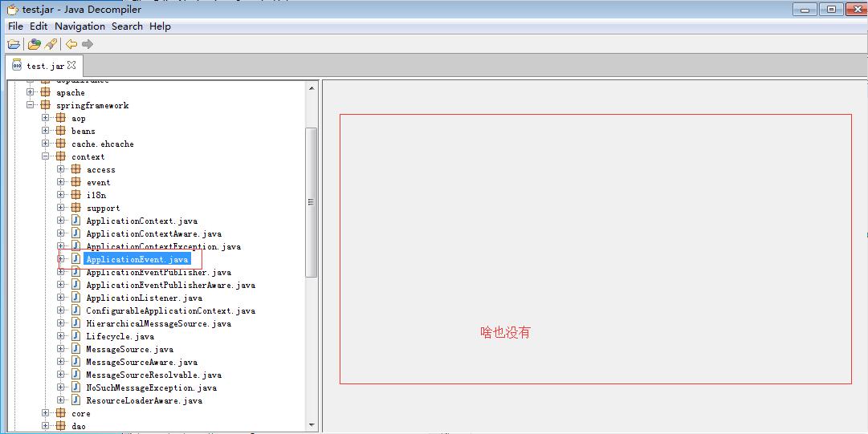This screenshot has height=434, width=868.
Task: Click ApplicationContext.java file icon
Action: [x=75, y=221]
